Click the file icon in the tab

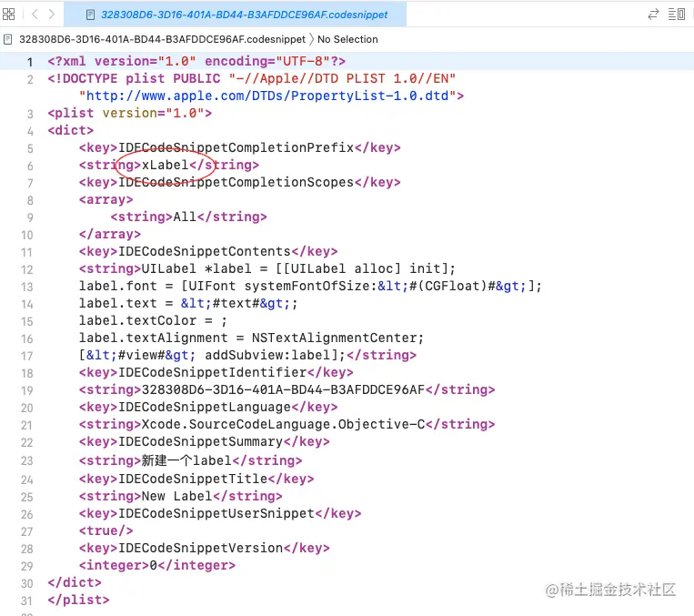pyautogui.click(x=90, y=15)
